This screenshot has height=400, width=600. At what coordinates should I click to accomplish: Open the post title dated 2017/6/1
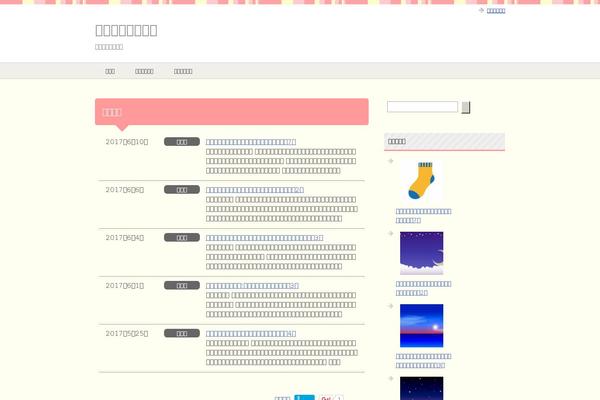(x=252, y=286)
